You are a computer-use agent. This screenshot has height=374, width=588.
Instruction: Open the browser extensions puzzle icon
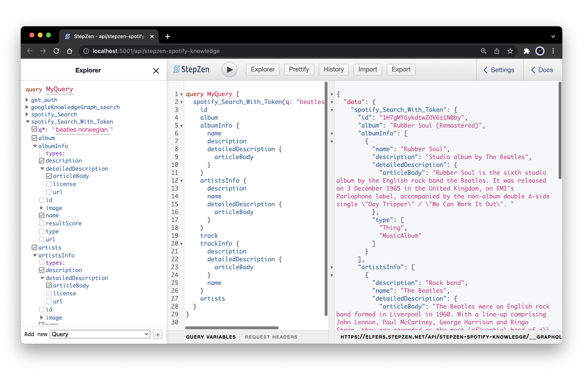point(527,51)
